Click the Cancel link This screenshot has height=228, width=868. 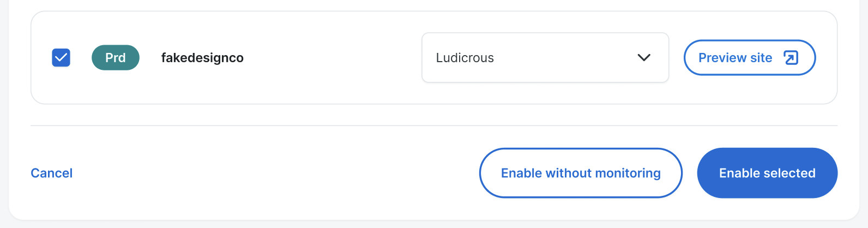[51, 173]
